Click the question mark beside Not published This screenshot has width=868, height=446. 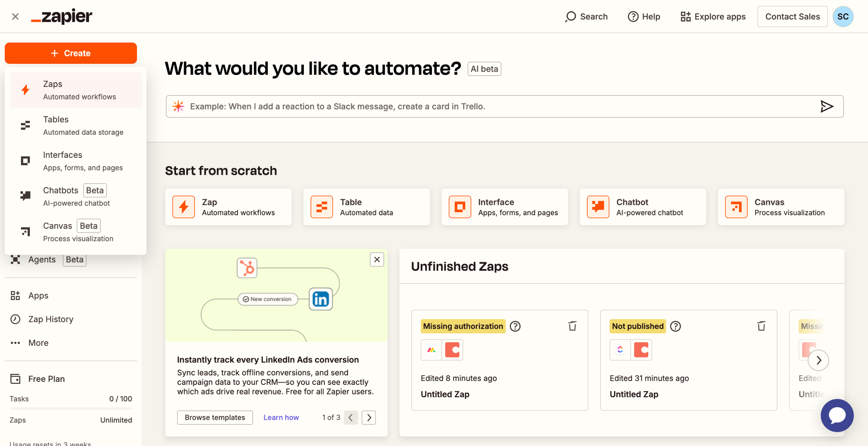pyautogui.click(x=675, y=326)
